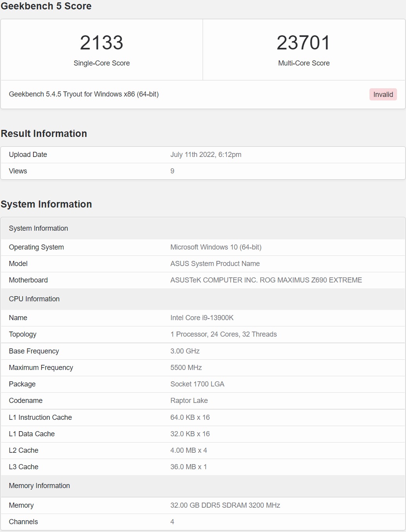Click the Package row label

tap(22, 384)
